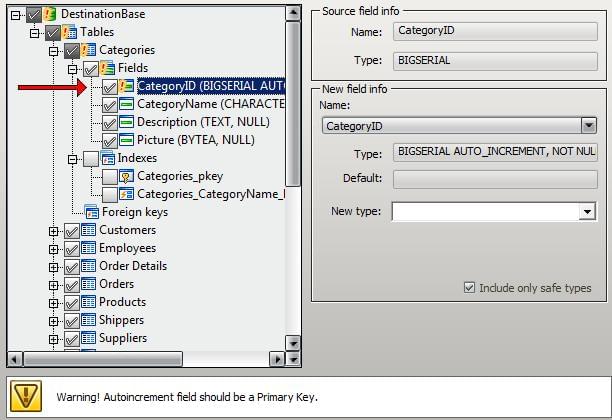
Task: Click the yellow warning shield icon
Action: point(26,397)
